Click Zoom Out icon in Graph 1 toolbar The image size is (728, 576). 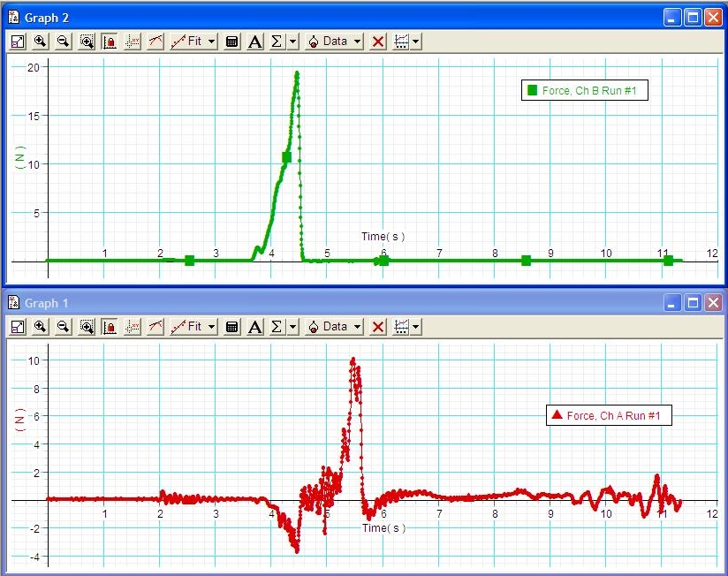click(x=63, y=327)
